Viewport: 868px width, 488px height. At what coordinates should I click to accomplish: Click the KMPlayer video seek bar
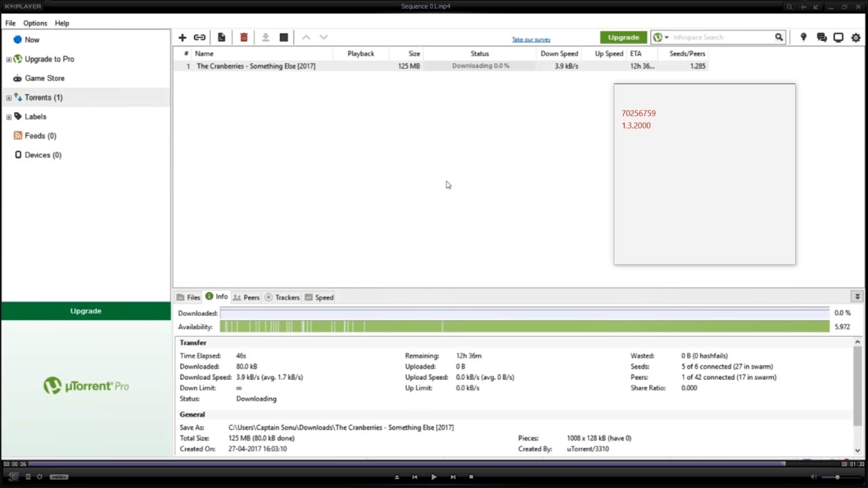point(434,464)
